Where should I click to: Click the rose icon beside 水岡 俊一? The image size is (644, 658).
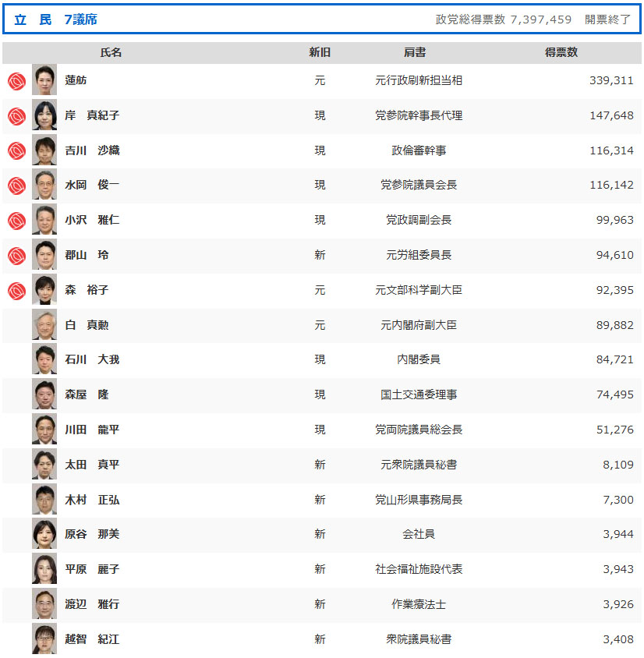(x=17, y=186)
